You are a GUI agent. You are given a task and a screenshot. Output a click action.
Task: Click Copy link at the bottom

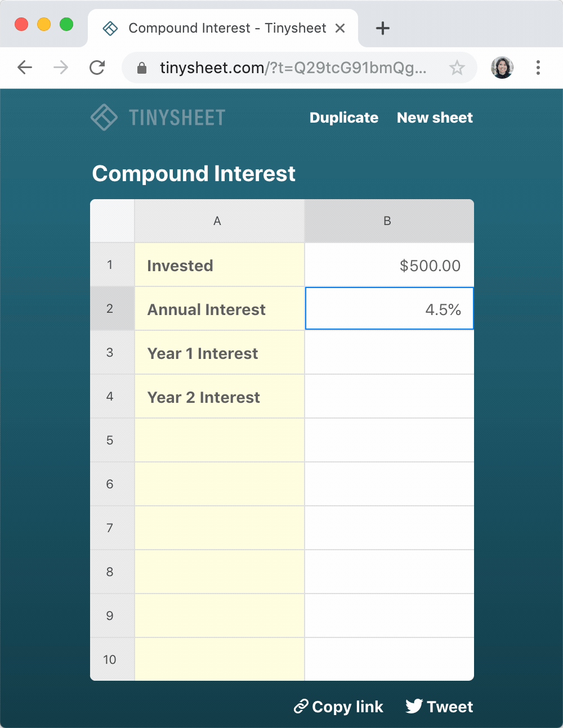[x=339, y=707]
